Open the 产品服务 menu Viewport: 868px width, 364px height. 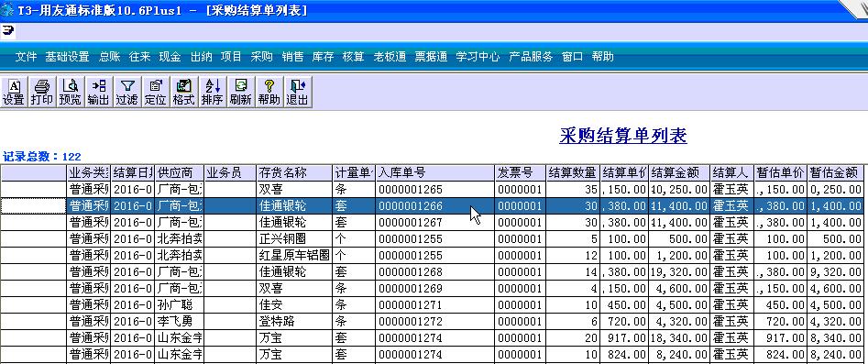pos(531,57)
